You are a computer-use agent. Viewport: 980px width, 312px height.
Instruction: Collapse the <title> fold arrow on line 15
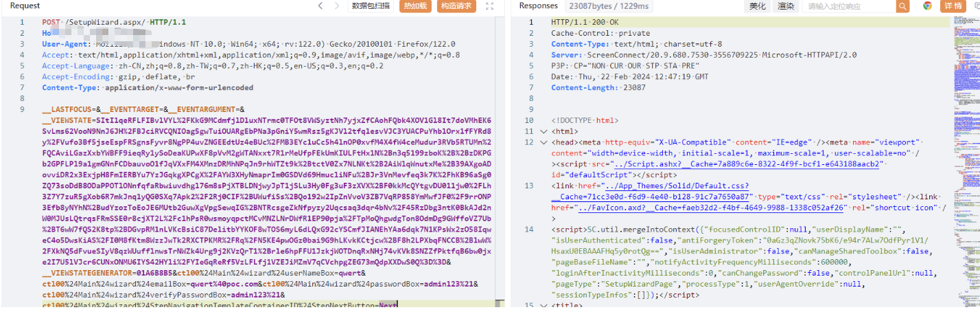point(544,306)
